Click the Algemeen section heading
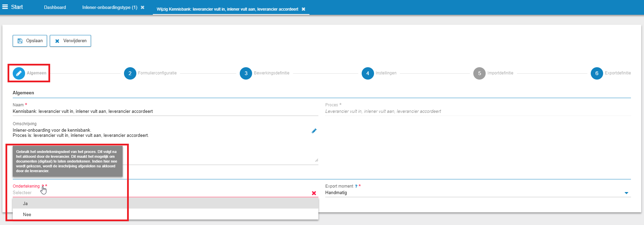644x225 pixels. [23, 93]
